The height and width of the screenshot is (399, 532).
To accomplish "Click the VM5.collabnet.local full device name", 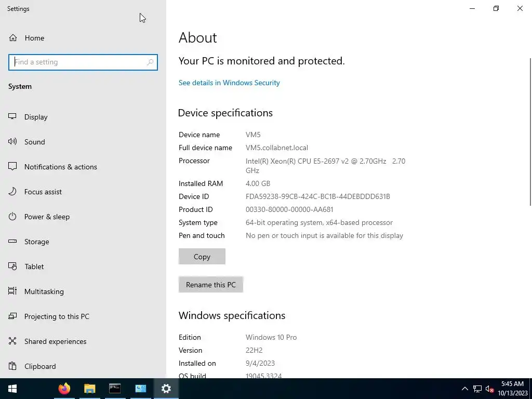I will 277,148.
